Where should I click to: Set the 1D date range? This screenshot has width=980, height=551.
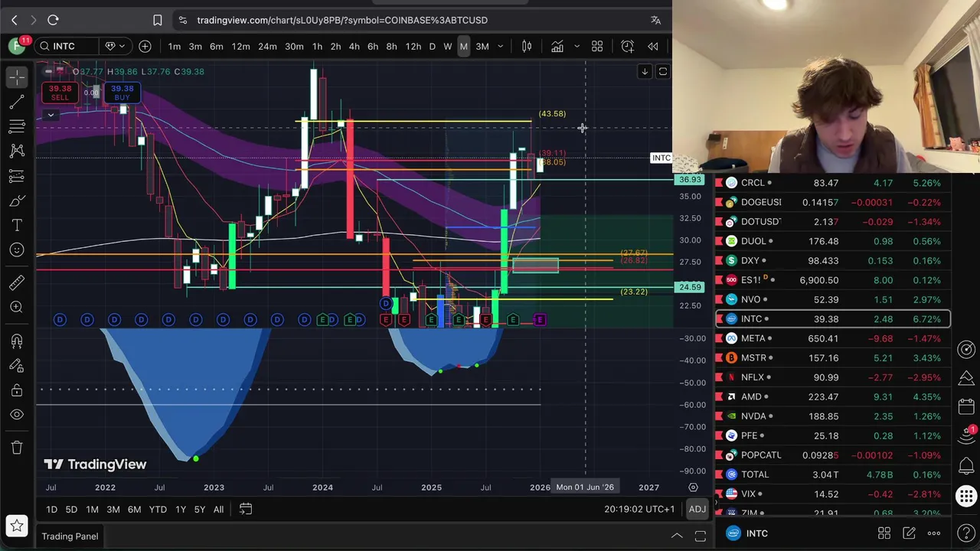[x=51, y=510]
